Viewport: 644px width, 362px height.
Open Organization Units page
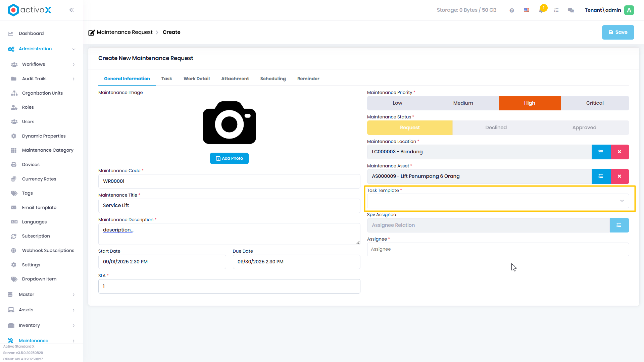42,93
